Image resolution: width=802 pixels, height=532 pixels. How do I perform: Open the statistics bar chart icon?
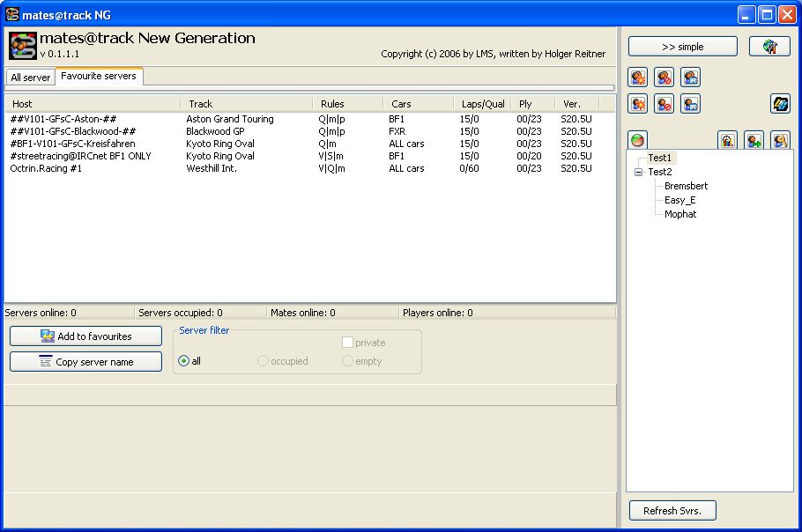click(x=727, y=140)
